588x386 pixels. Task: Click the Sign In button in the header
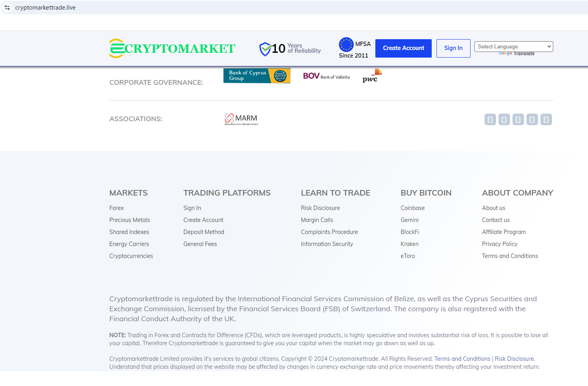coord(453,48)
